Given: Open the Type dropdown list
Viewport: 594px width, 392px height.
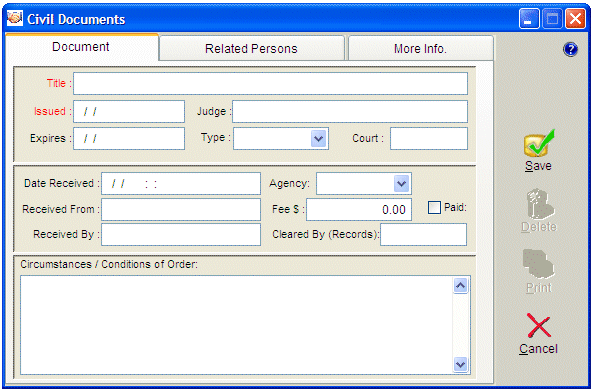Looking at the screenshot, I should point(318,139).
